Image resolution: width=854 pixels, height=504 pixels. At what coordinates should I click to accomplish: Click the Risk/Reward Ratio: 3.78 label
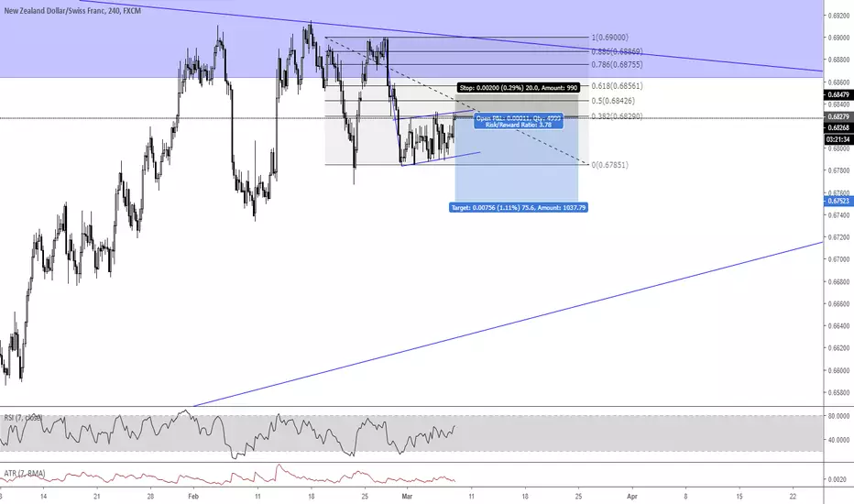[519, 125]
